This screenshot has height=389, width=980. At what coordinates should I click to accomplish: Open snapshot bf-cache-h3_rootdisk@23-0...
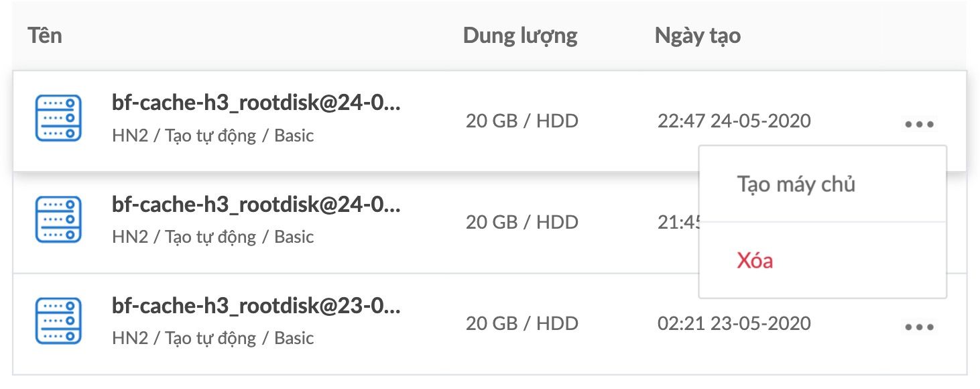point(256,307)
